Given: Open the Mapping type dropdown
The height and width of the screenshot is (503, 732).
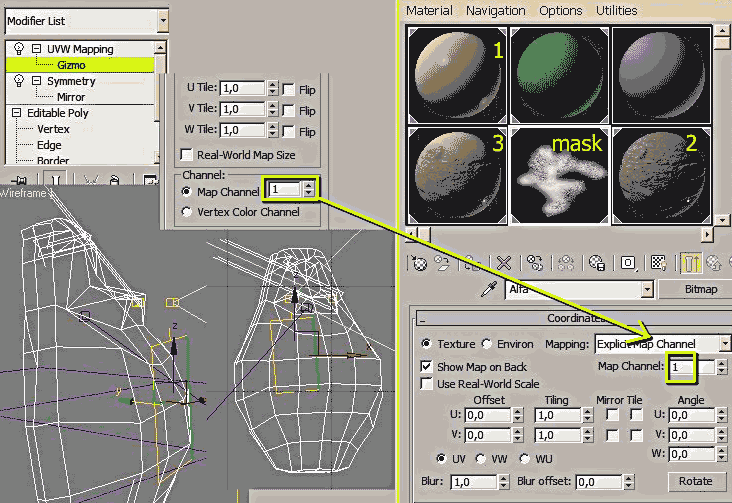Looking at the screenshot, I should [x=725, y=344].
